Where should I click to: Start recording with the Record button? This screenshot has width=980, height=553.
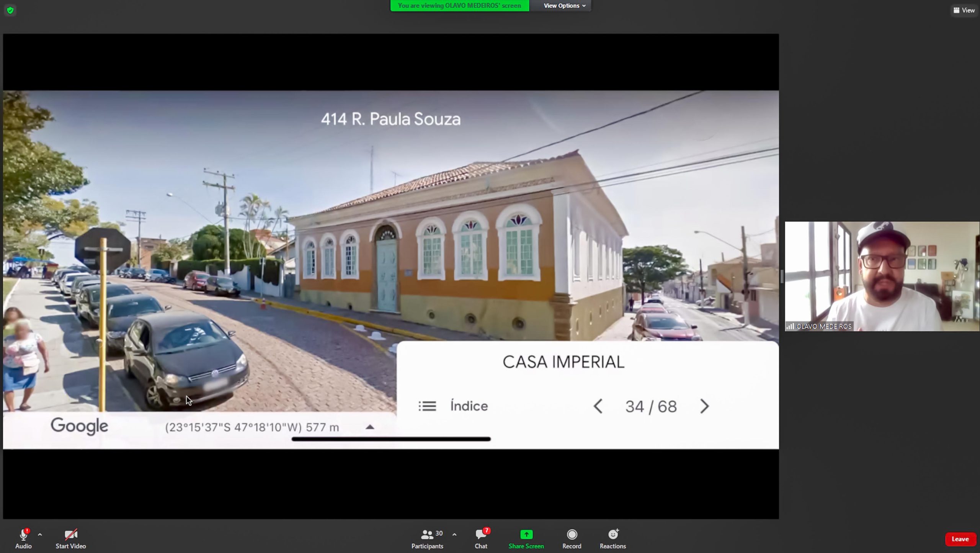tap(572, 535)
